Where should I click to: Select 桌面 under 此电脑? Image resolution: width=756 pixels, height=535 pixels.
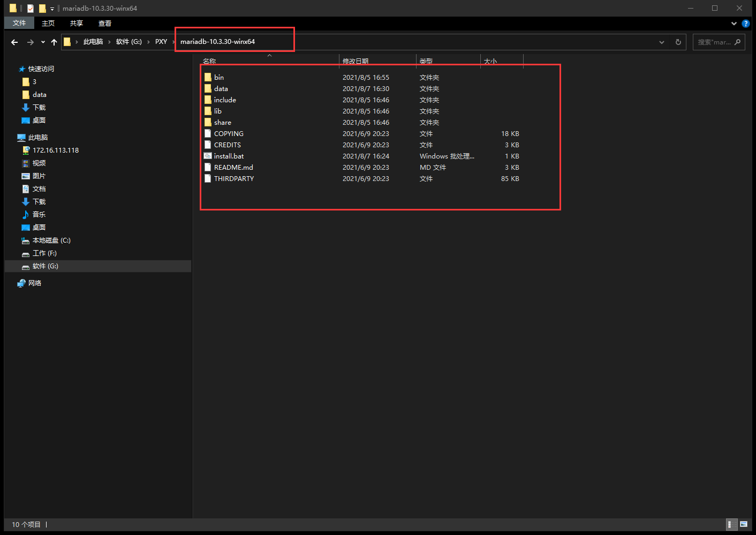[39, 227]
